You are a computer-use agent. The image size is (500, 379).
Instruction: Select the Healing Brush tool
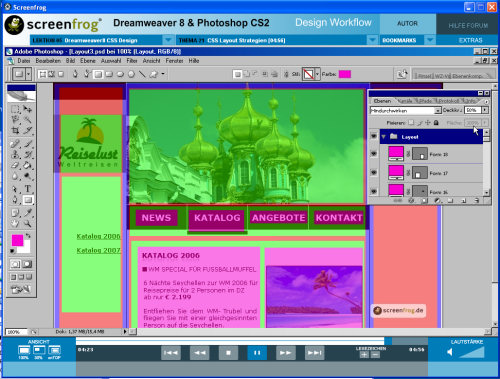15,144
